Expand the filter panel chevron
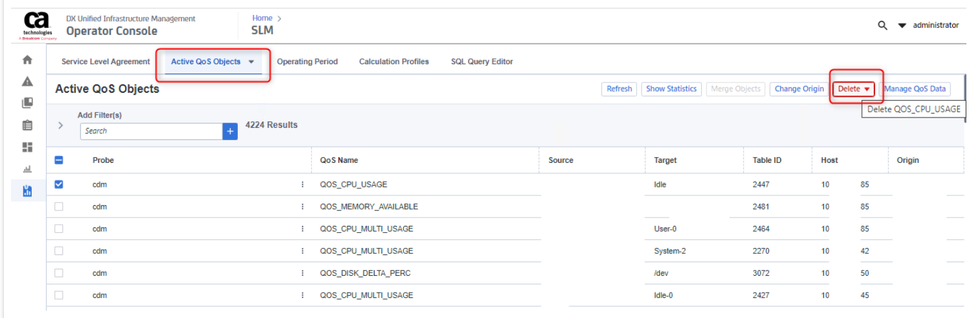The height and width of the screenshot is (318, 980). (61, 125)
